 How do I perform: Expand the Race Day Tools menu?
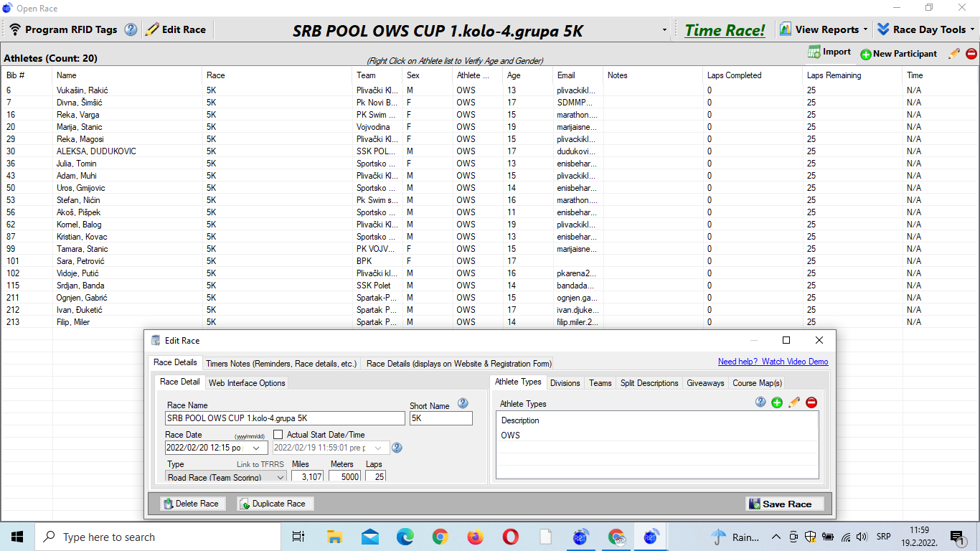[x=925, y=29]
